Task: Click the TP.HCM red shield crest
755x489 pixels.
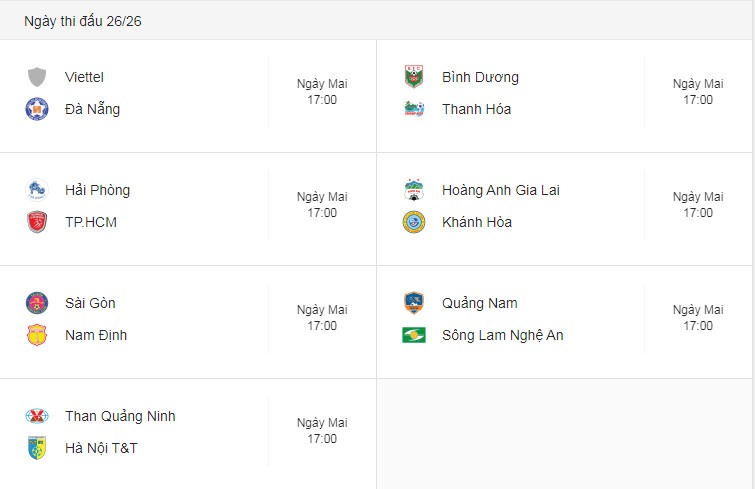Action: pyautogui.click(x=37, y=222)
